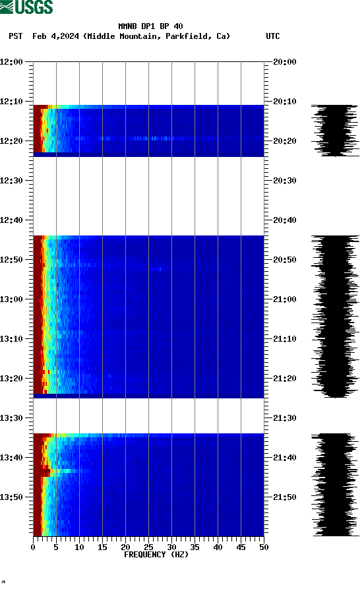The width and height of the screenshot is (364, 589).
Task: Click the 20:10 UTC time label
Action: pos(285,102)
